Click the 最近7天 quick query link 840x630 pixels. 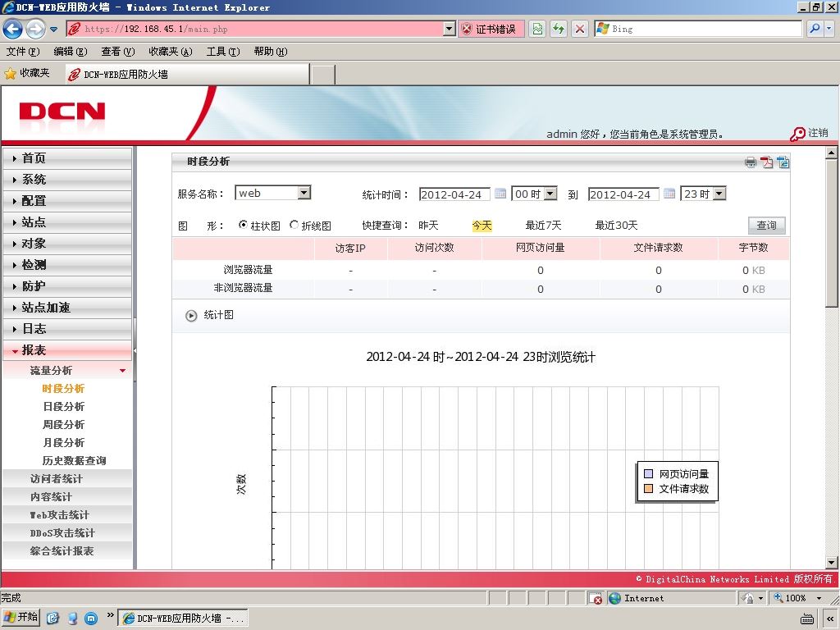pyautogui.click(x=543, y=226)
